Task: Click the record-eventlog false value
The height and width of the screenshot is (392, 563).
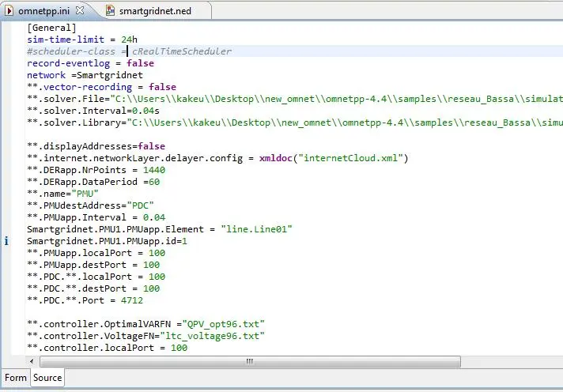Action: (x=140, y=62)
